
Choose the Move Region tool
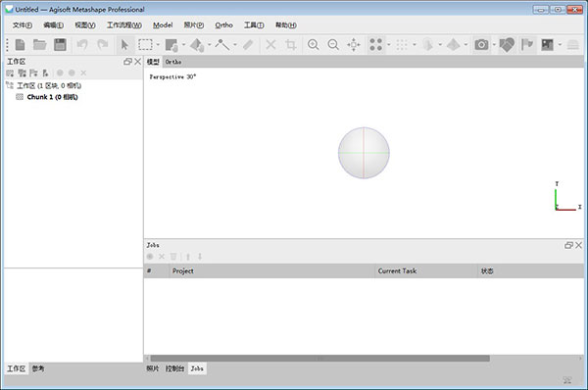click(x=171, y=45)
